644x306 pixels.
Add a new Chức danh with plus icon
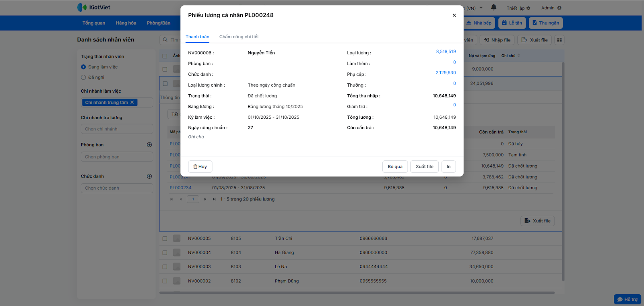click(149, 176)
